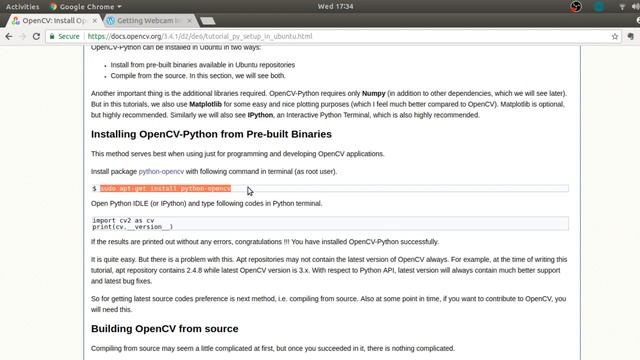This screenshot has width=640, height=360.
Task: Click the heading Building OpenCV from source
Action: [x=164, y=329]
